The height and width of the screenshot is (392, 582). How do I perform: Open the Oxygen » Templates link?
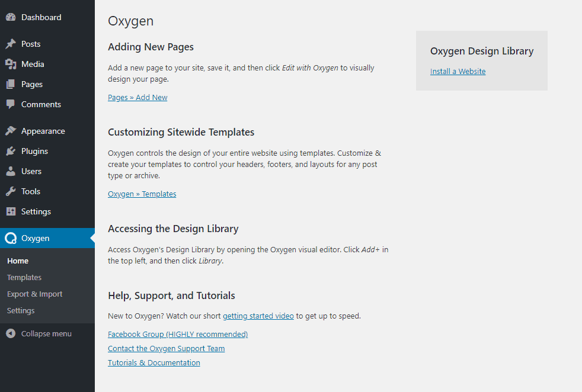click(142, 194)
